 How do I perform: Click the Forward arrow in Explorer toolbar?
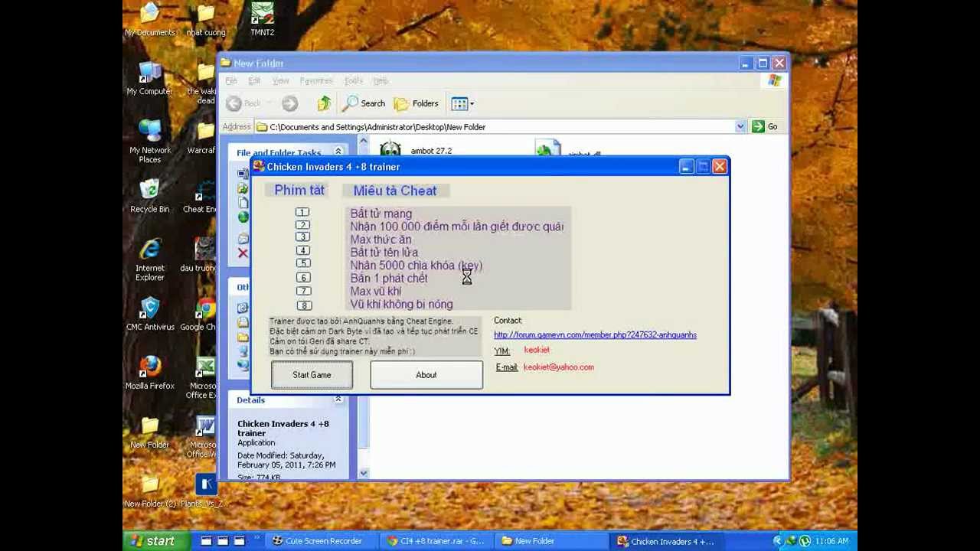pyautogui.click(x=289, y=103)
